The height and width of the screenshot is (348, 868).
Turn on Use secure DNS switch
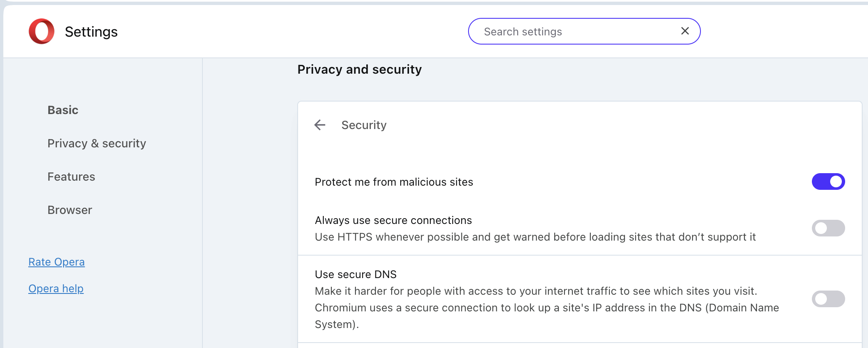coord(828,299)
